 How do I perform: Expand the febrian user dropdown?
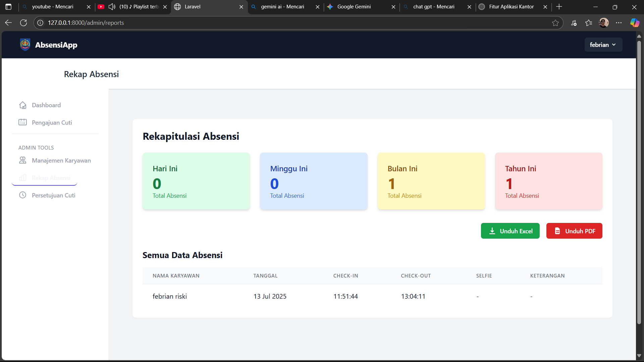(x=603, y=45)
